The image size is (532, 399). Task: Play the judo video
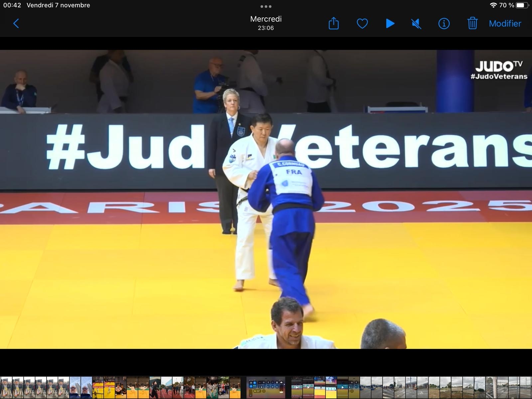(x=390, y=24)
